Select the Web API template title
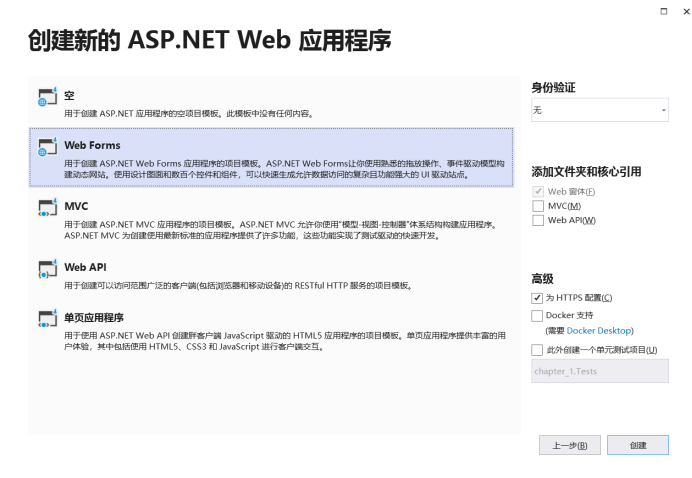692x478 pixels. (85, 267)
